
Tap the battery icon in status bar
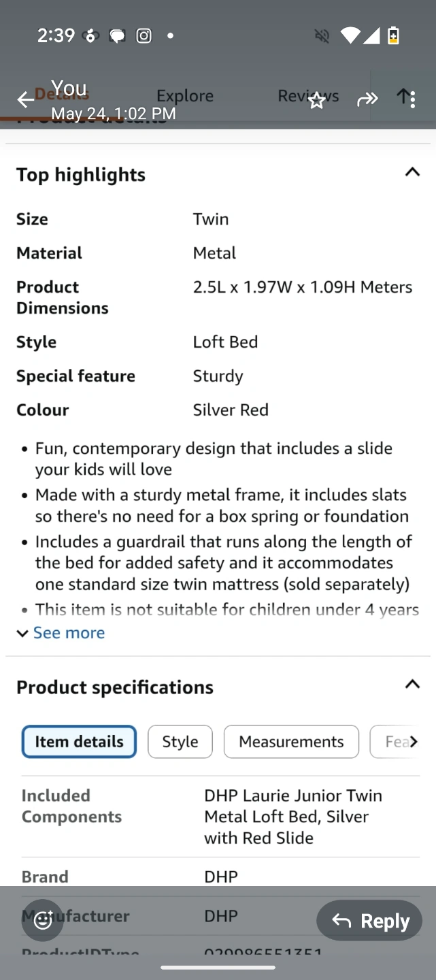tap(393, 35)
